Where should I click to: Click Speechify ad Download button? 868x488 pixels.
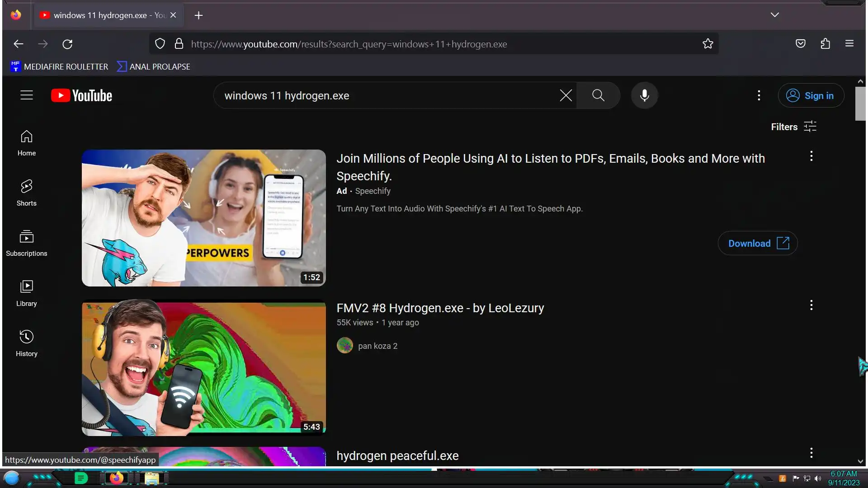pyautogui.click(x=757, y=243)
